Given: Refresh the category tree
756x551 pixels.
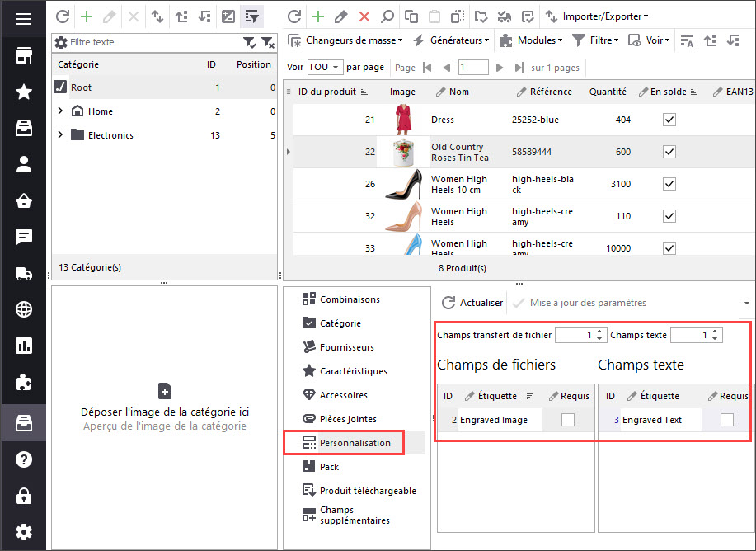Looking at the screenshot, I should (x=63, y=16).
